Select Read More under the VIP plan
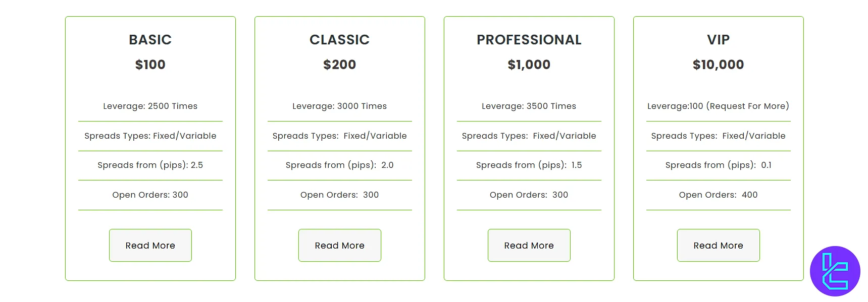The height and width of the screenshot is (302, 868). 718,246
